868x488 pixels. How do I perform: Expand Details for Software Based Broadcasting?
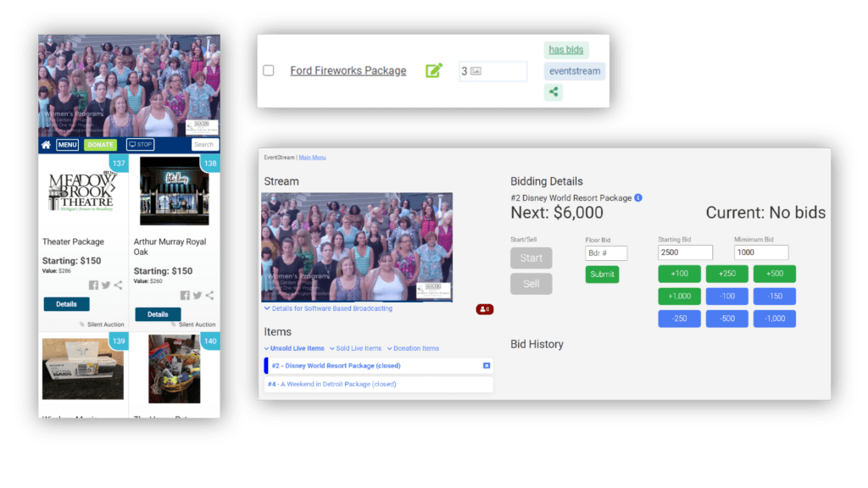(x=328, y=308)
